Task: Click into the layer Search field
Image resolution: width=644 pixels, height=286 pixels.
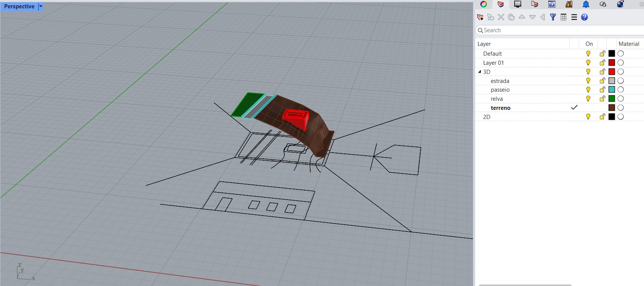Action: point(560,30)
